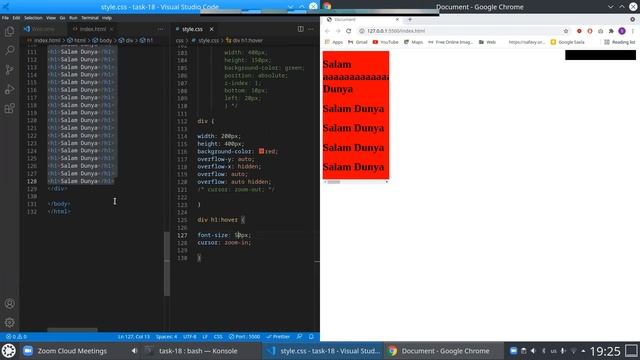Click the feedback icon in status bar
Viewport: 640px width, 360px height.
click(300, 337)
